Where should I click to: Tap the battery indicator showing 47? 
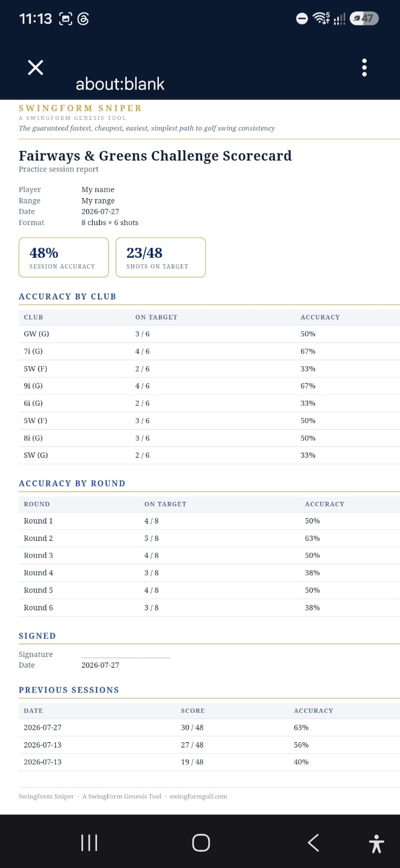[364, 18]
